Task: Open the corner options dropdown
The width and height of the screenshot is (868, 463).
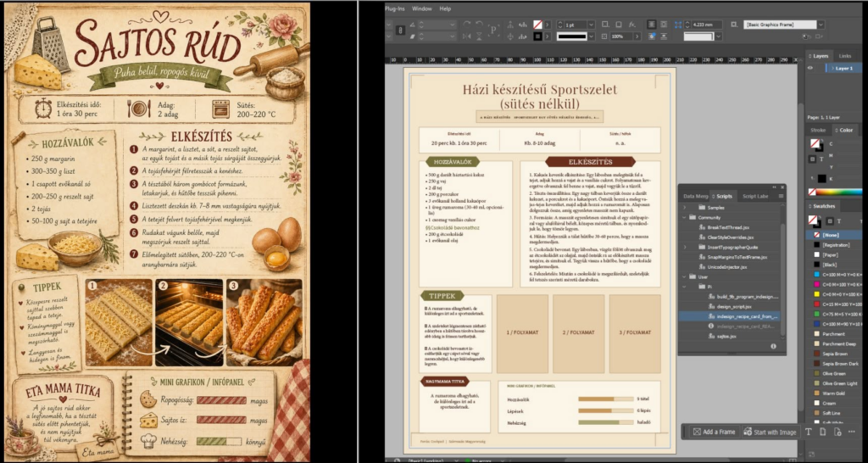Action: 719,36
